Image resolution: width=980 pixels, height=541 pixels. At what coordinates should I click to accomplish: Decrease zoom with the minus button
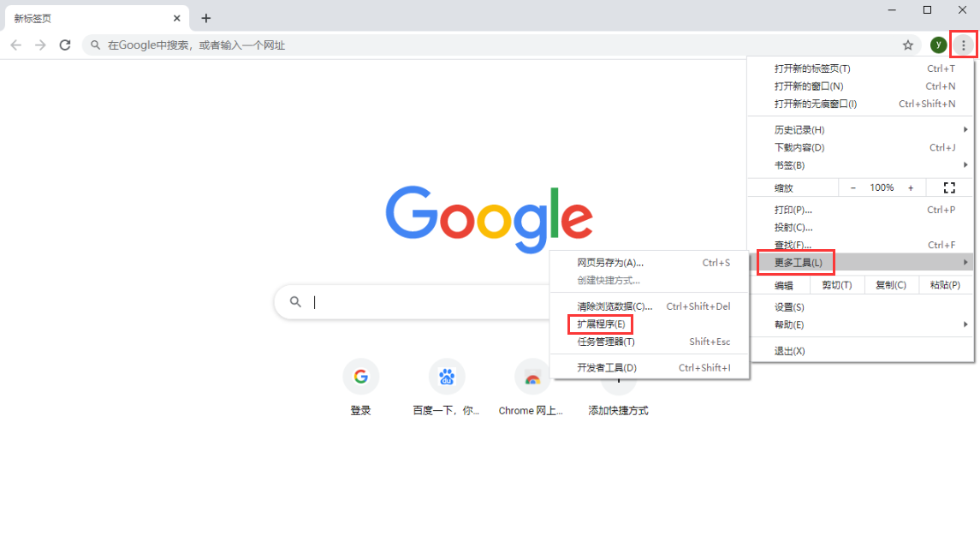pyautogui.click(x=853, y=187)
